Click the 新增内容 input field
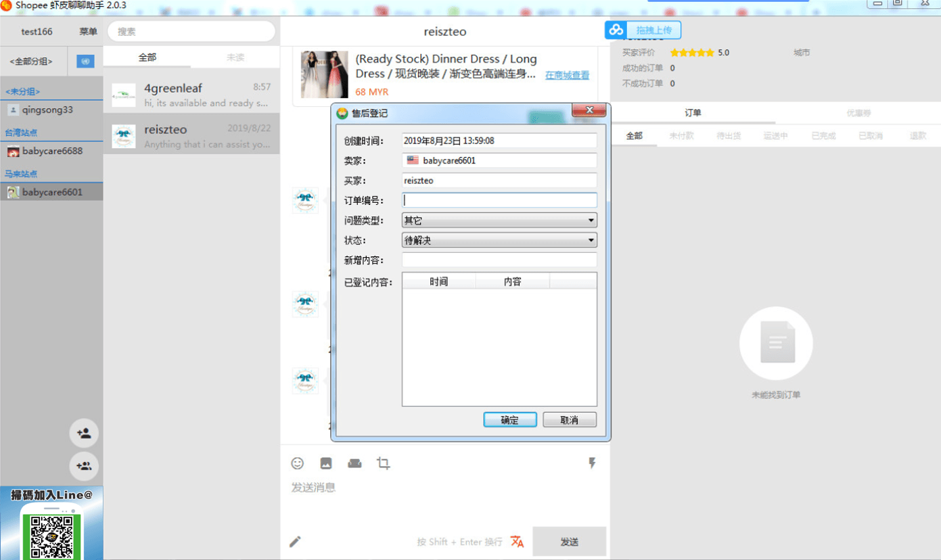941x560 pixels. click(x=499, y=260)
